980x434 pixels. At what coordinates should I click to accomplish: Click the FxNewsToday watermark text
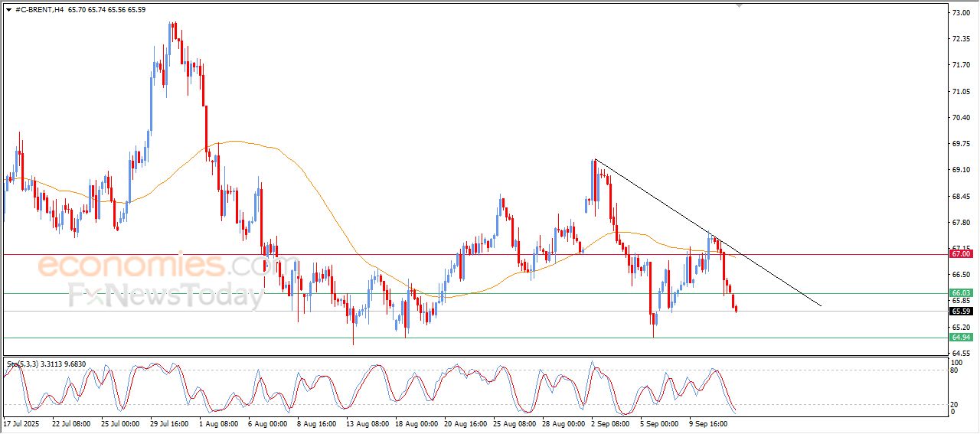pos(165,295)
